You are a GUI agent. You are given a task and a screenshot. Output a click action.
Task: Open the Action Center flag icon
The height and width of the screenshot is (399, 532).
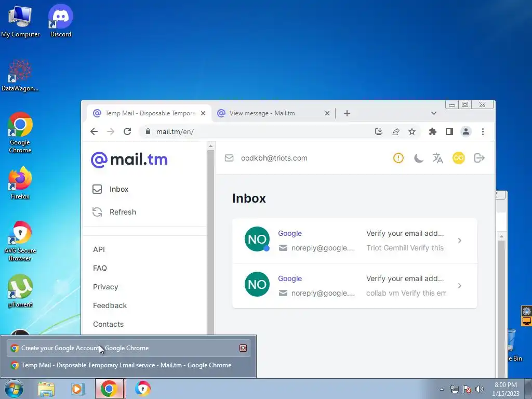[x=467, y=389]
